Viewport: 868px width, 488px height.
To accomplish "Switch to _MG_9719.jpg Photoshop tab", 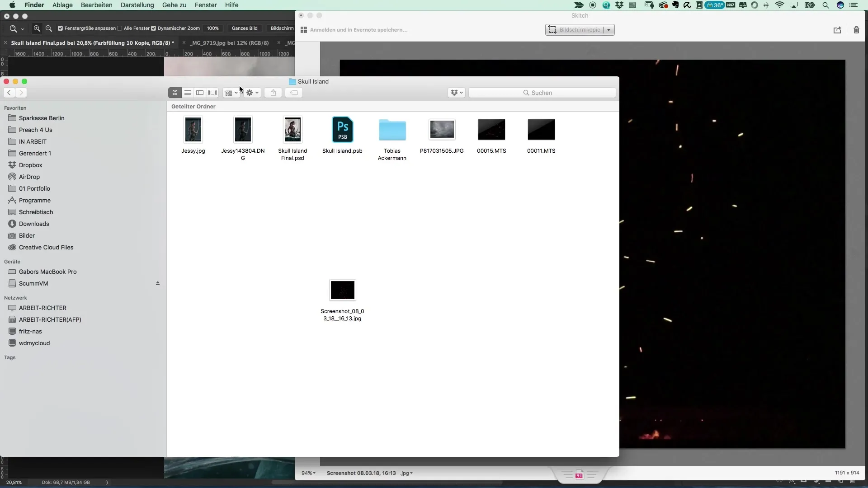I will pyautogui.click(x=230, y=43).
